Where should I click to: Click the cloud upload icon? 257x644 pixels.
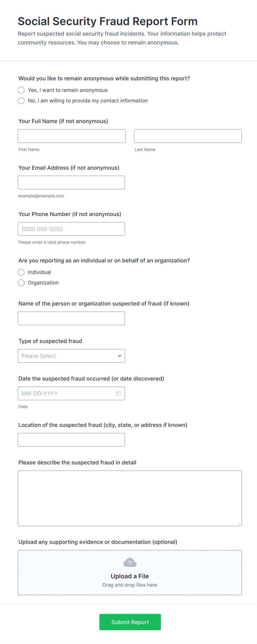click(x=130, y=563)
